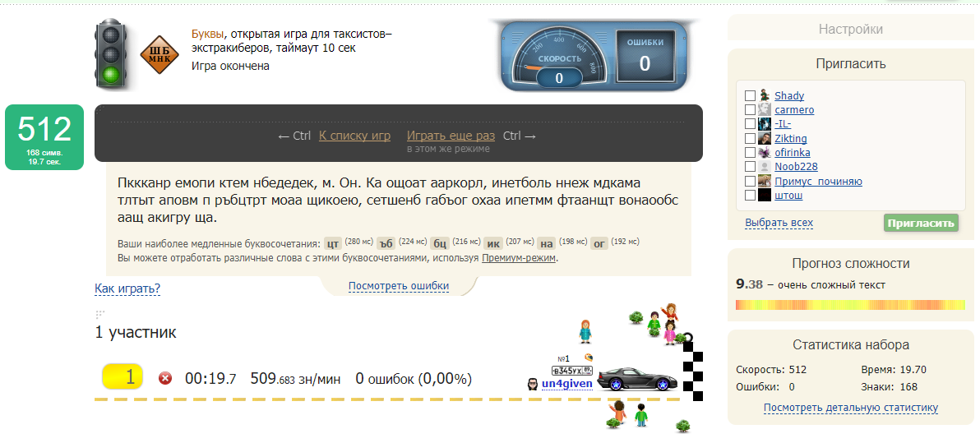Click the 0 ошибок (0,00%) text
Viewport: 980px width, 443px height.
tap(414, 379)
